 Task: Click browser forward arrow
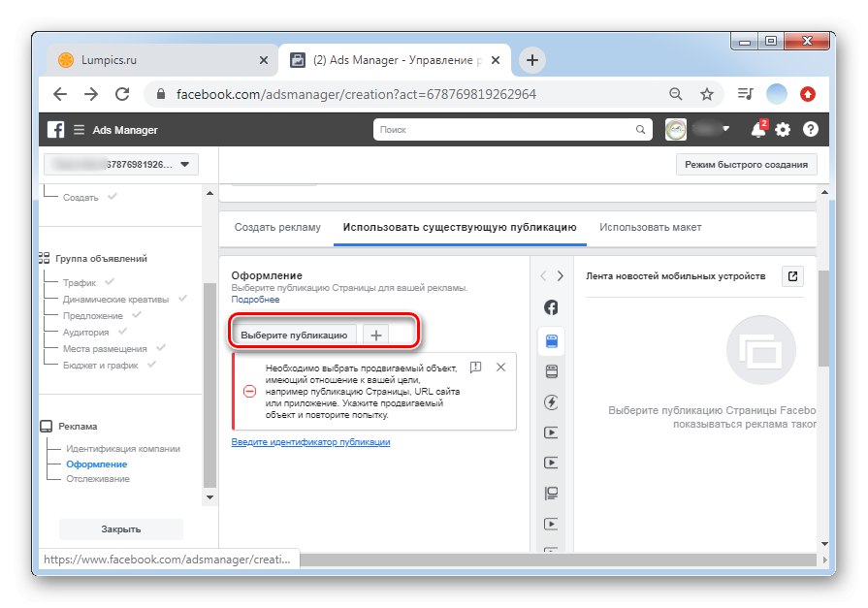tap(91, 94)
